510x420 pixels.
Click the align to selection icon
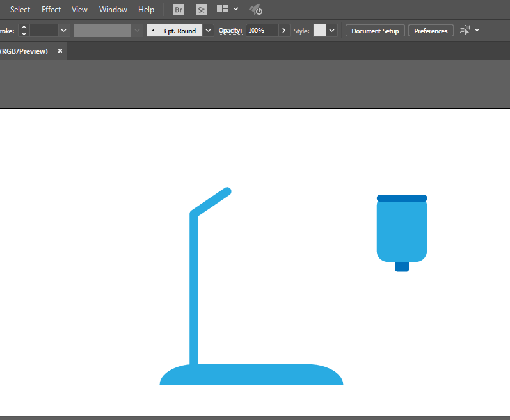[465, 30]
